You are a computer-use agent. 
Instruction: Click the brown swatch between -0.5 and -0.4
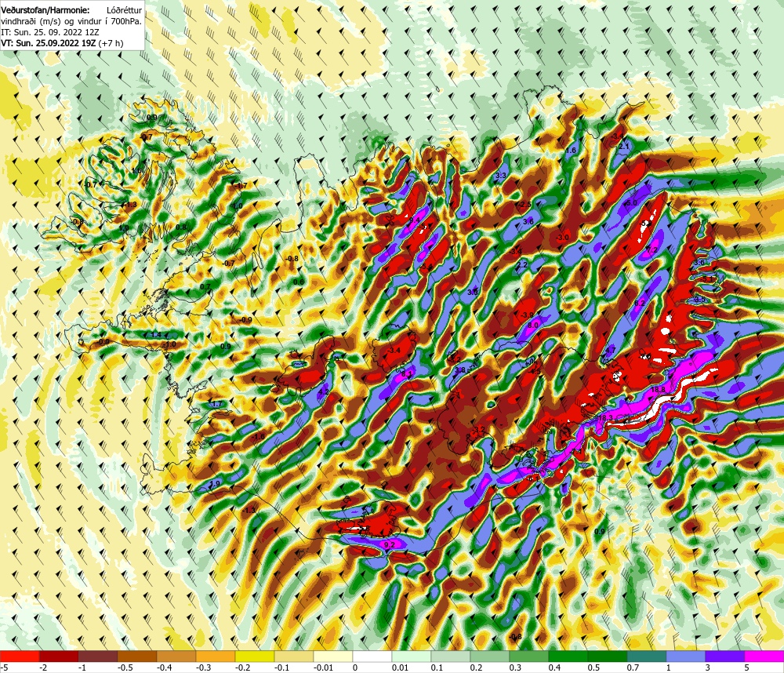click(137, 656)
